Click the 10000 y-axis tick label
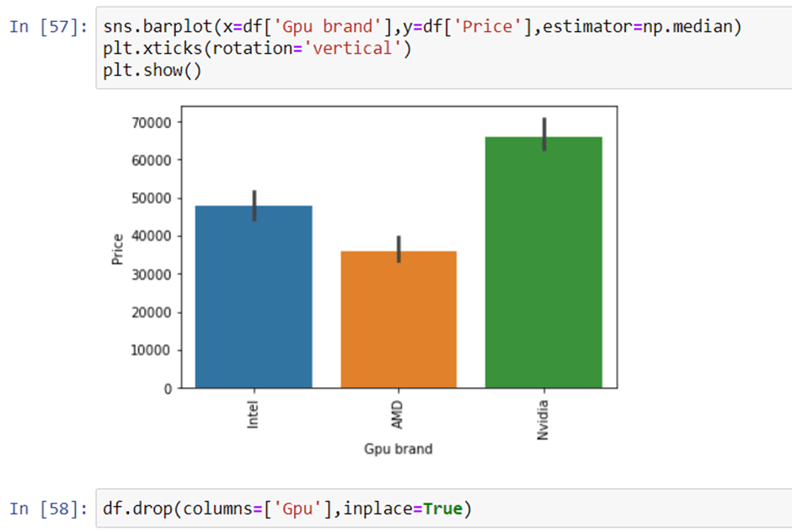The image size is (792, 532). [x=151, y=350]
